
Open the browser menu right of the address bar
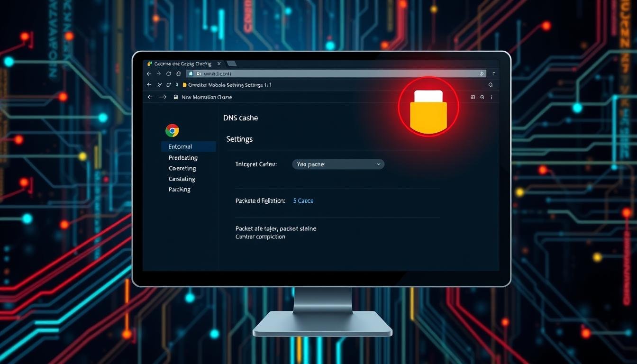pos(493,74)
